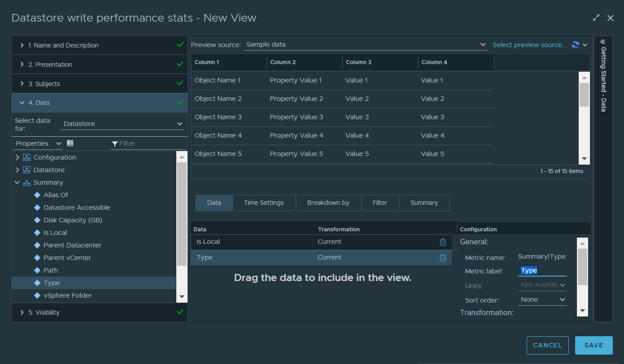This screenshot has height=364, width=624.
Task: Switch to the Time Settings tab
Action: 264,203
